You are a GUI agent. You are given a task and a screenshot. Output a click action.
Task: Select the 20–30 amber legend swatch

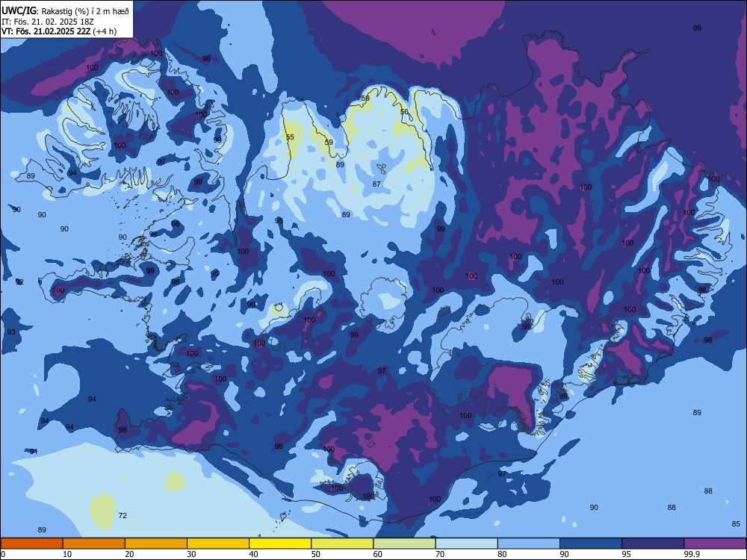[156, 544]
